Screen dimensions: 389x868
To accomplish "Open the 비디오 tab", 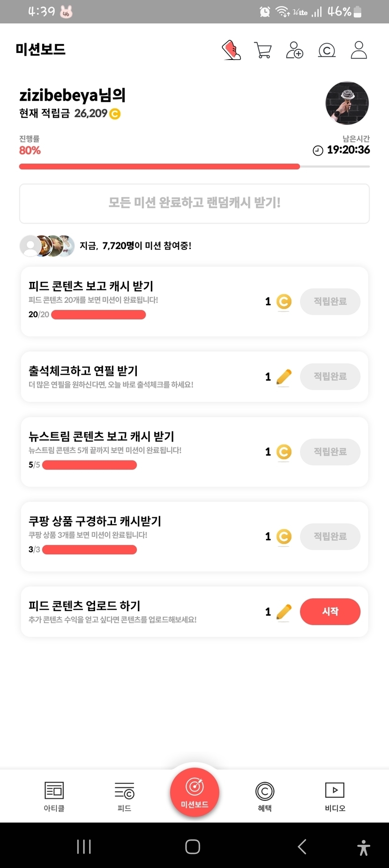I will tap(335, 796).
